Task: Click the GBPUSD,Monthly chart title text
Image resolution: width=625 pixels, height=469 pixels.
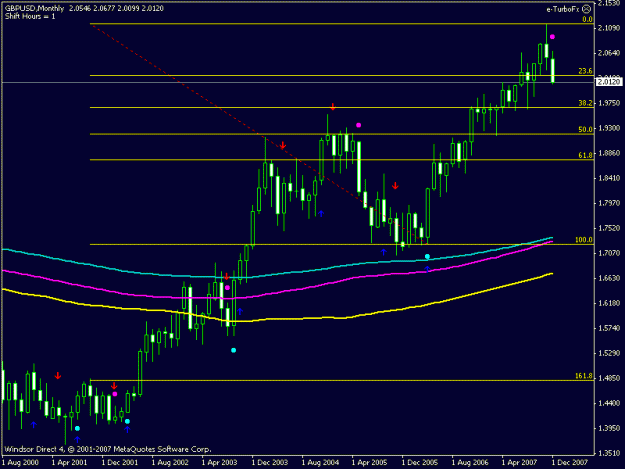Action: (x=35, y=8)
